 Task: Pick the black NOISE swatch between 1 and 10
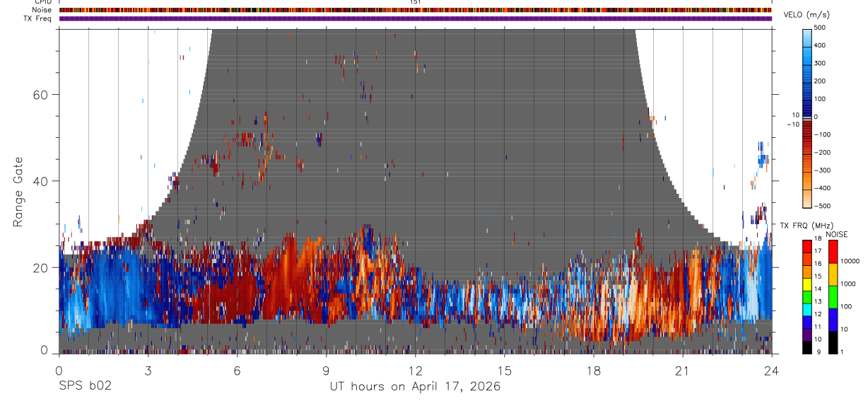point(833,342)
